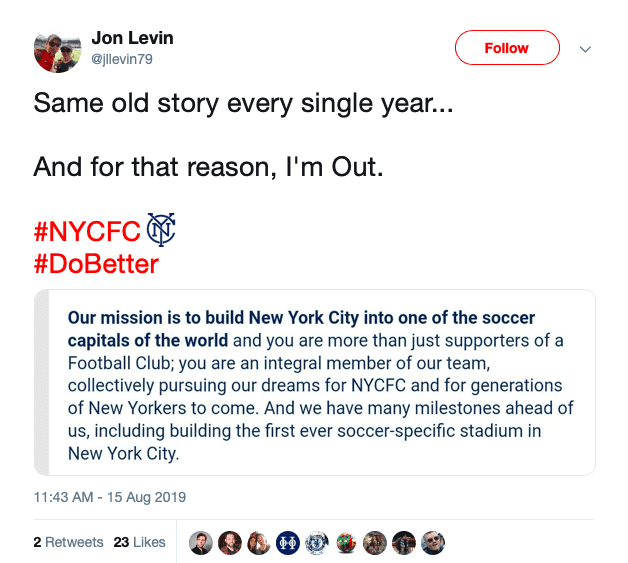The height and width of the screenshot is (563, 628).
Task: Open the last liker's avatar with sunglasses
Action: coord(433,543)
